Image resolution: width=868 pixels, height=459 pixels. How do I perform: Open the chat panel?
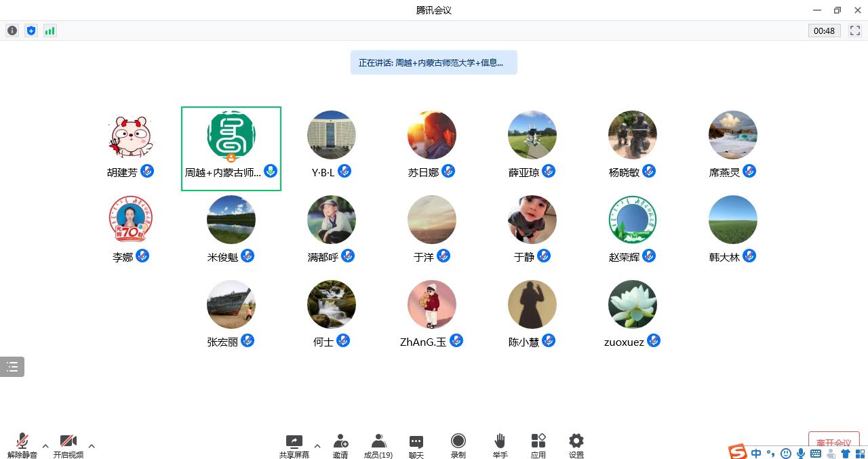(416, 446)
